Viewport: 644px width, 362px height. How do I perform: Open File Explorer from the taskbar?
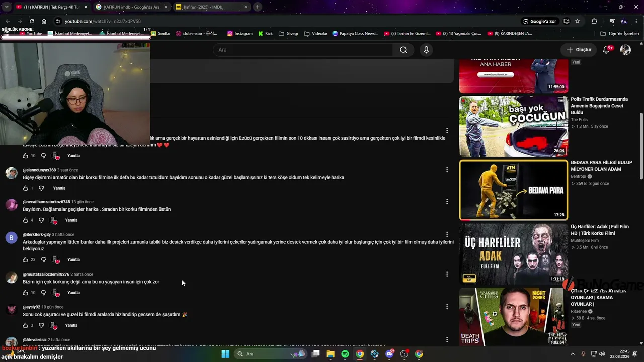pos(330,354)
